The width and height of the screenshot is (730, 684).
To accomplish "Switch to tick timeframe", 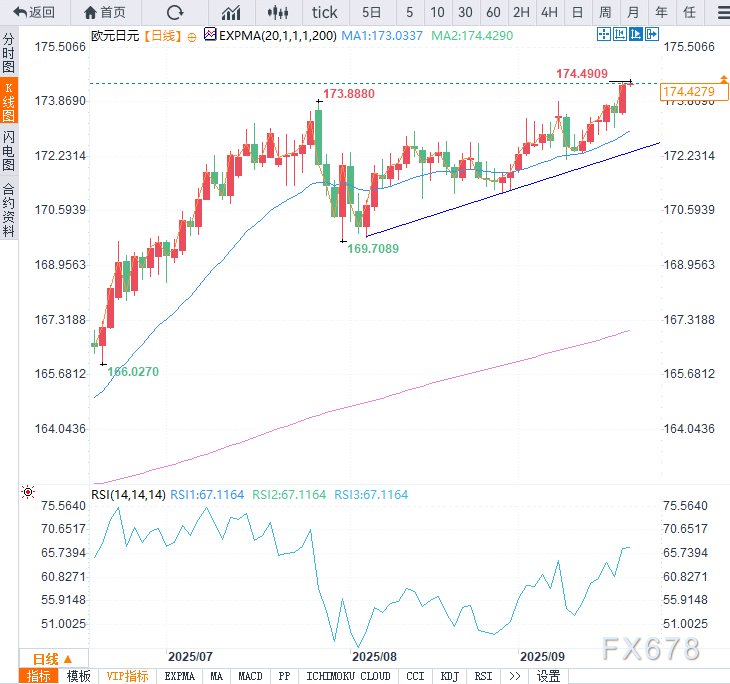I will [x=325, y=12].
